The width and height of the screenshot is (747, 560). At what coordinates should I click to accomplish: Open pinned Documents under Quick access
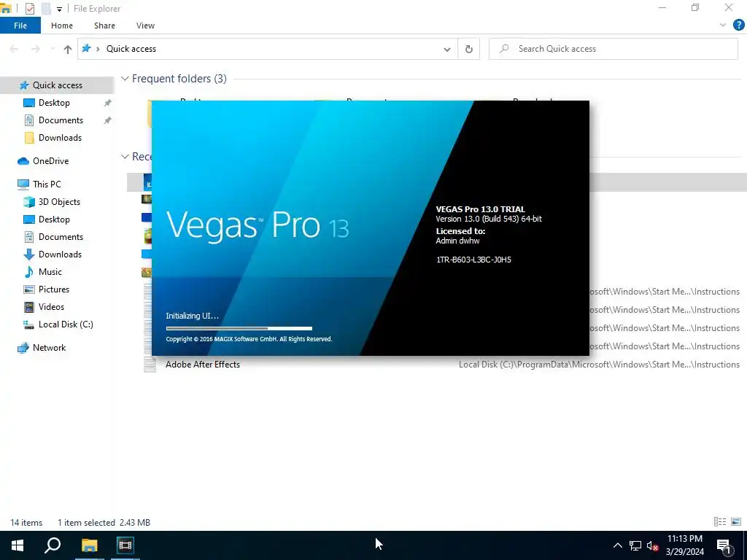(x=61, y=120)
